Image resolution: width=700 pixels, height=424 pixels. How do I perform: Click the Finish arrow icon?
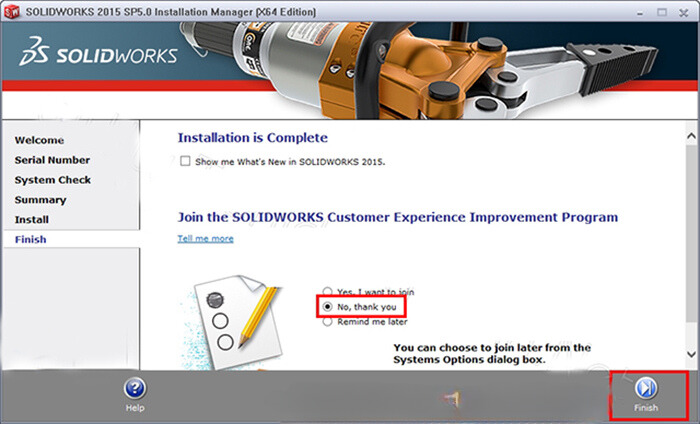(x=646, y=388)
